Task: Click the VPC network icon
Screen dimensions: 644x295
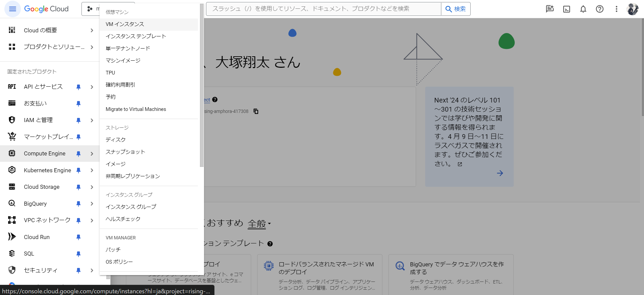Action: [12, 220]
